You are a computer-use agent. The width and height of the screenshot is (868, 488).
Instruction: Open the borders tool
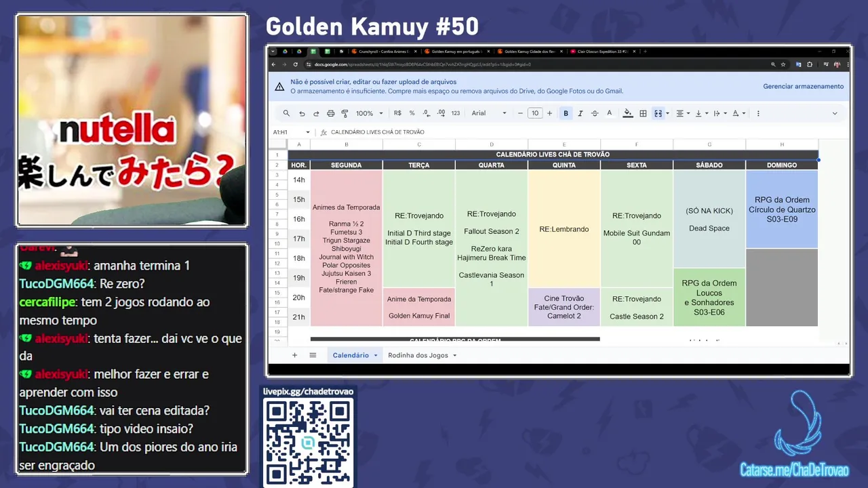tap(643, 113)
